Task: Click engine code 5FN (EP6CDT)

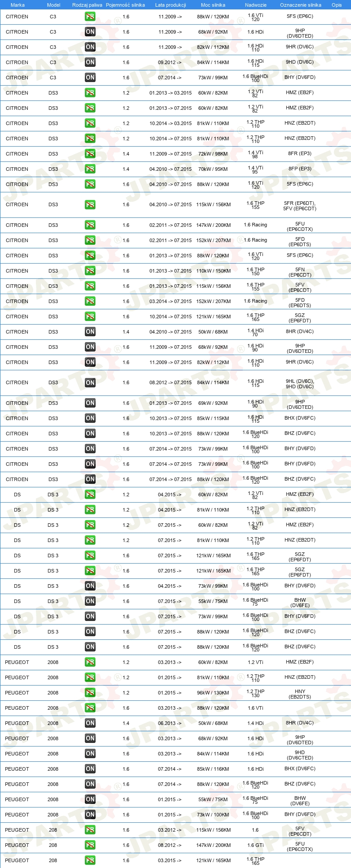Action: (x=300, y=272)
